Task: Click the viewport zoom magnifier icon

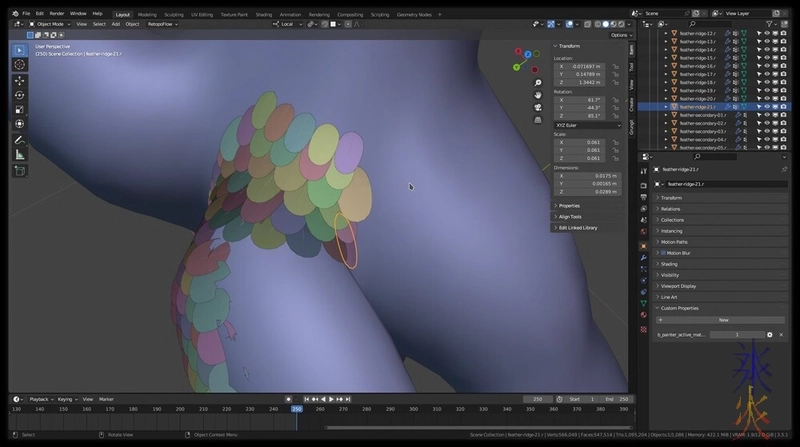Action: pyautogui.click(x=538, y=83)
